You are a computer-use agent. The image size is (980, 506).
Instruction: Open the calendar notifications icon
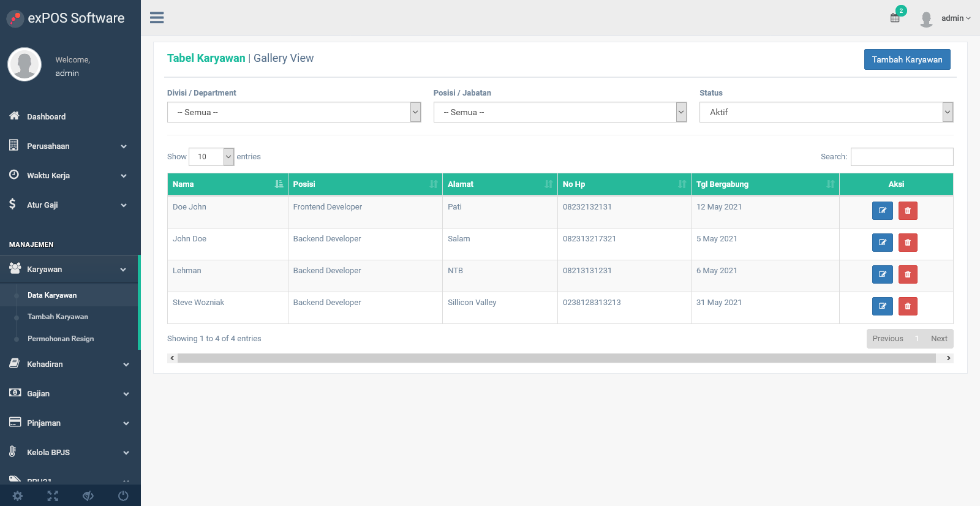tap(895, 18)
